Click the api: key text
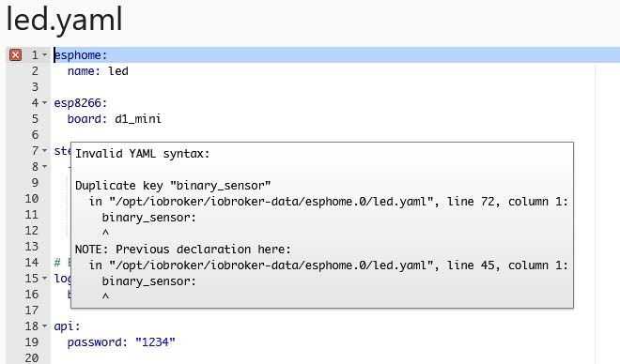This screenshot has width=620, height=364. pyautogui.click(x=68, y=326)
